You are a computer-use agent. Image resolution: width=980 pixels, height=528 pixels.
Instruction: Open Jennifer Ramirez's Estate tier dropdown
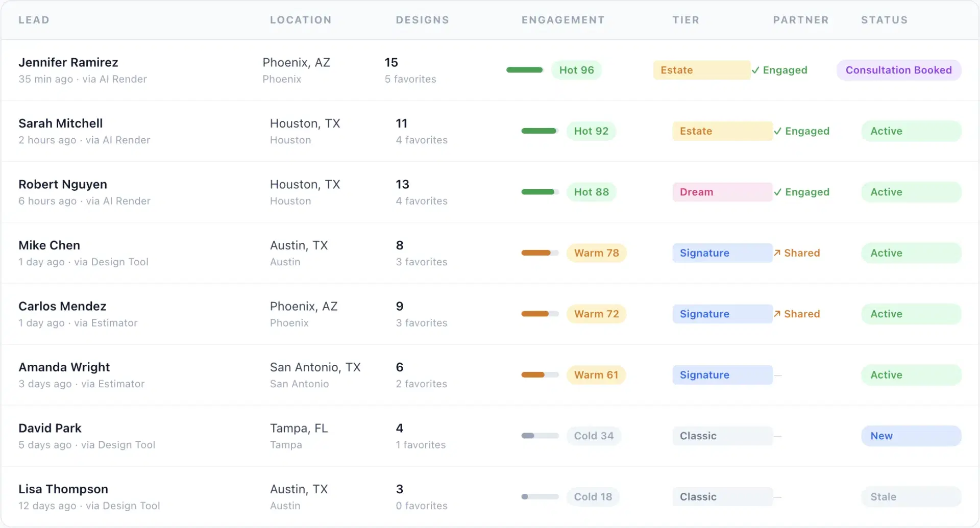point(701,70)
